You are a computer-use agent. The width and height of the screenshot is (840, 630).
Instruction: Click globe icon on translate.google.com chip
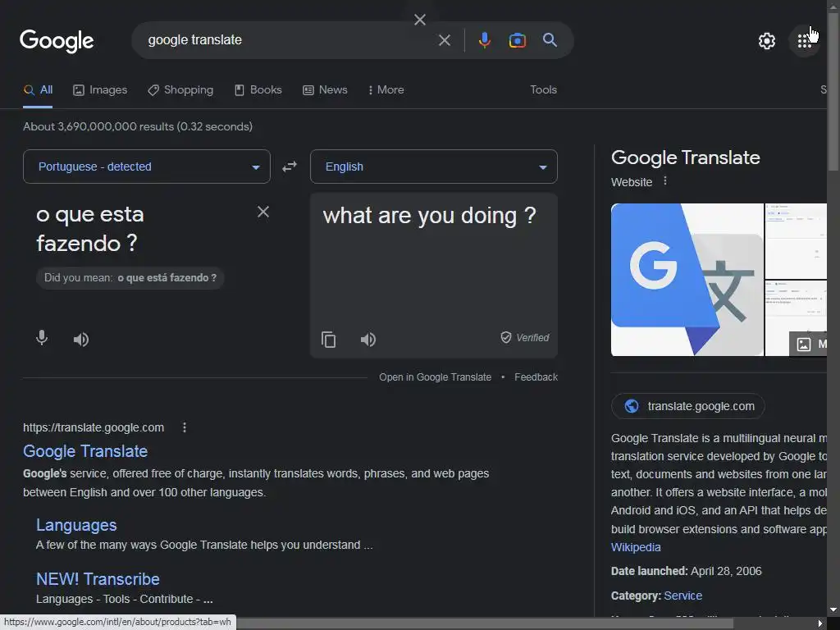pyautogui.click(x=632, y=406)
